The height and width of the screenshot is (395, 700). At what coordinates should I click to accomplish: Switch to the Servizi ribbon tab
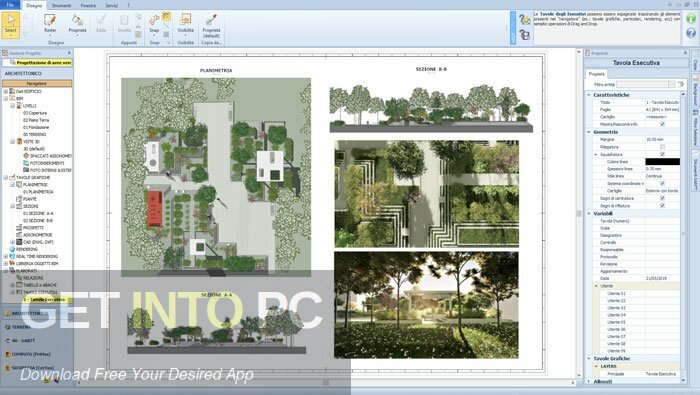[112, 5]
